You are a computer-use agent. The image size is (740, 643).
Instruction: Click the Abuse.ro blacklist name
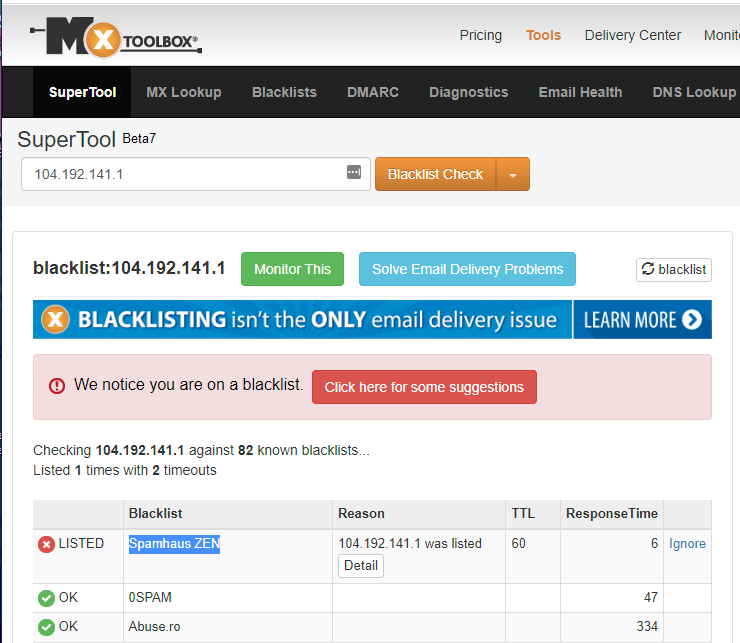[154, 627]
